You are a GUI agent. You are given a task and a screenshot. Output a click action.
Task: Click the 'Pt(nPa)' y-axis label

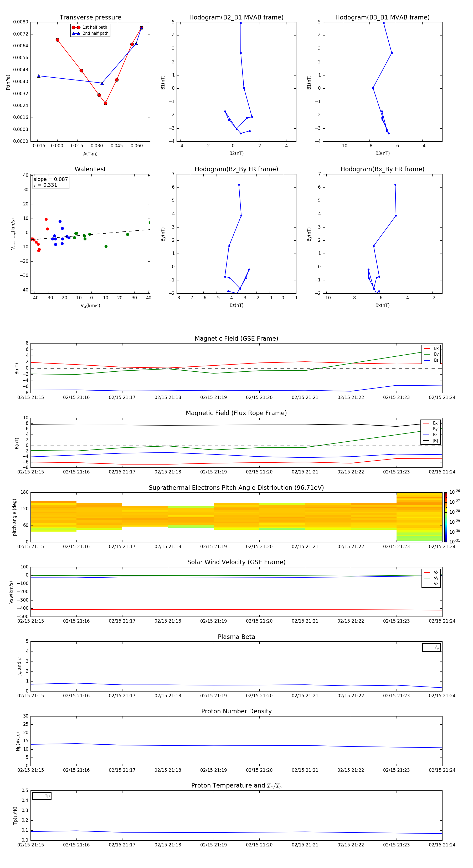point(8,82)
